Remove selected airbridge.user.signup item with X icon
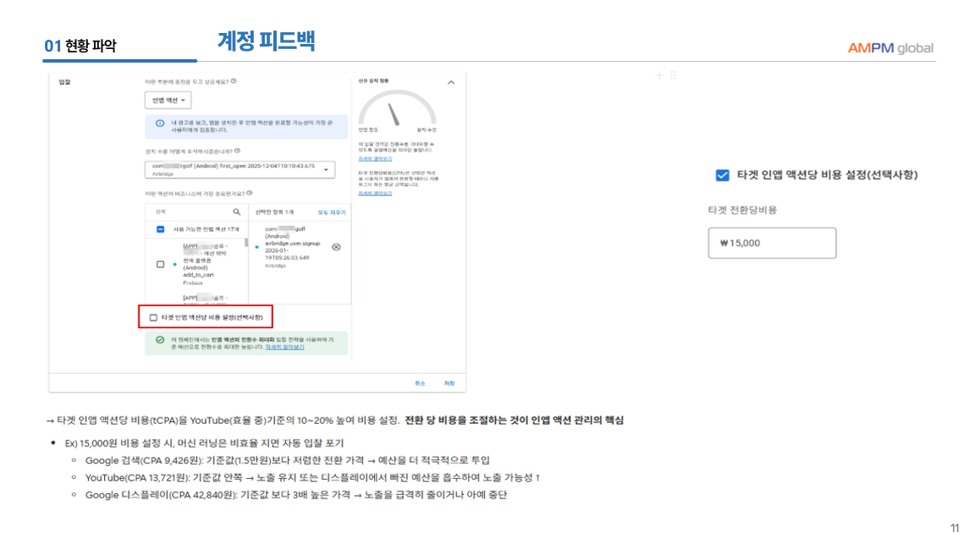 [336, 247]
